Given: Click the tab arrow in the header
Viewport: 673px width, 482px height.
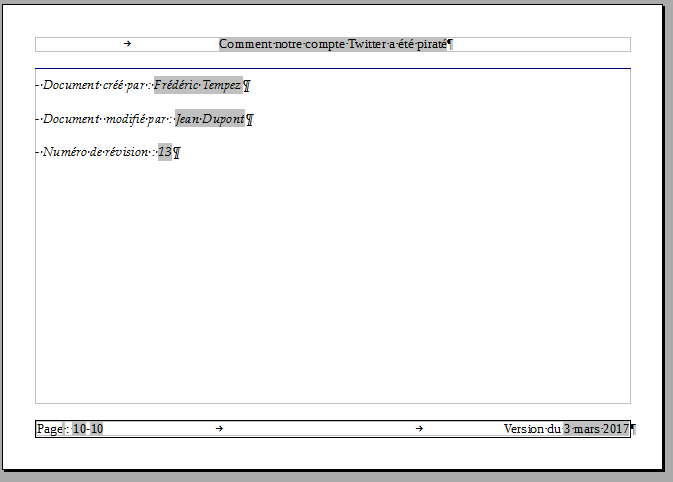Looking at the screenshot, I should (x=127, y=44).
